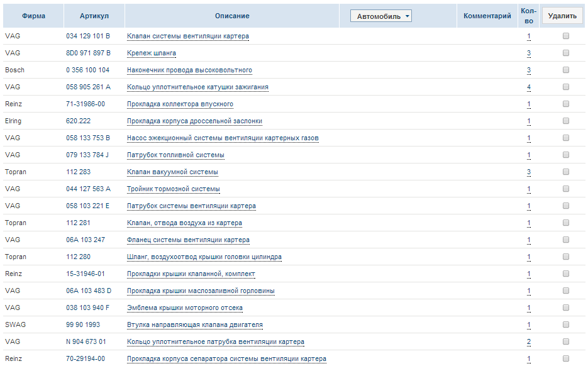The height and width of the screenshot is (366, 588).
Task: Open link Клапан системы вентиляции картера
Action: coord(188,36)
